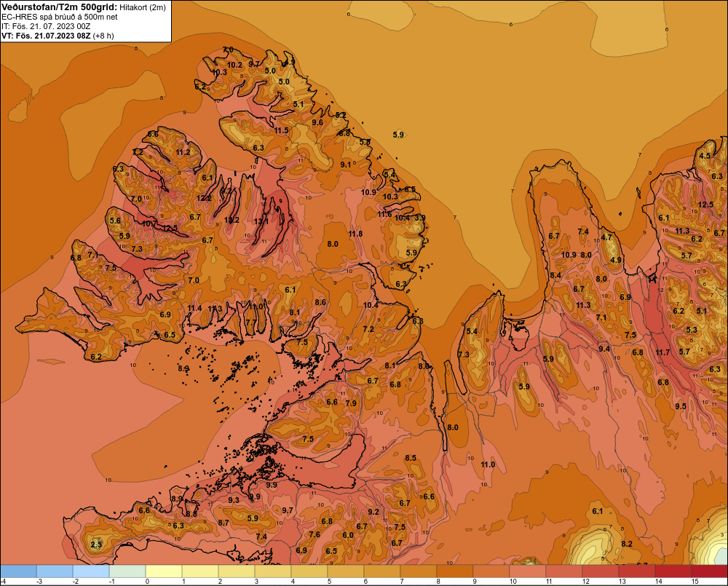Select the legend swatch between -4 and -3
728x586 pixels.
tap(19, 571)
